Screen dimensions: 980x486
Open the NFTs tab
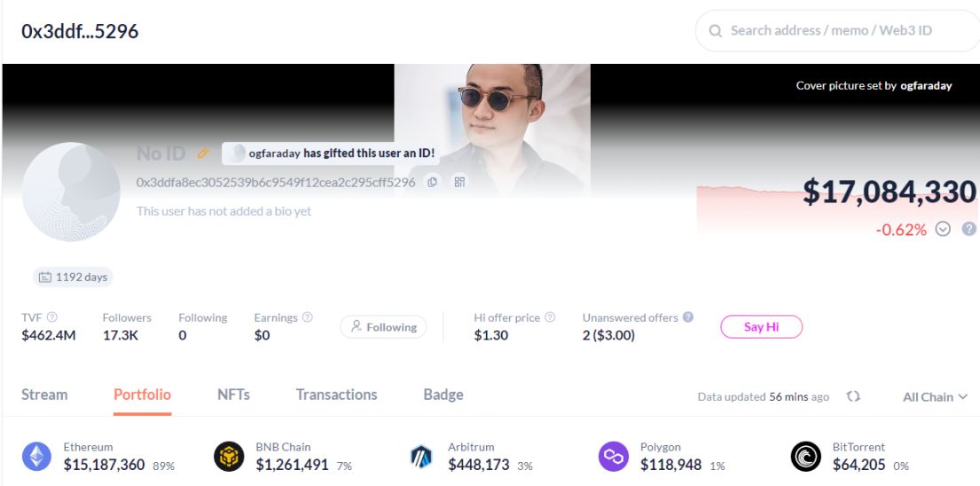coord(233,395)
